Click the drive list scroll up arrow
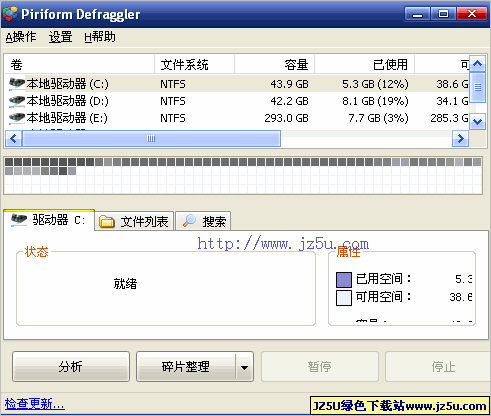 (x=477, y=63)
